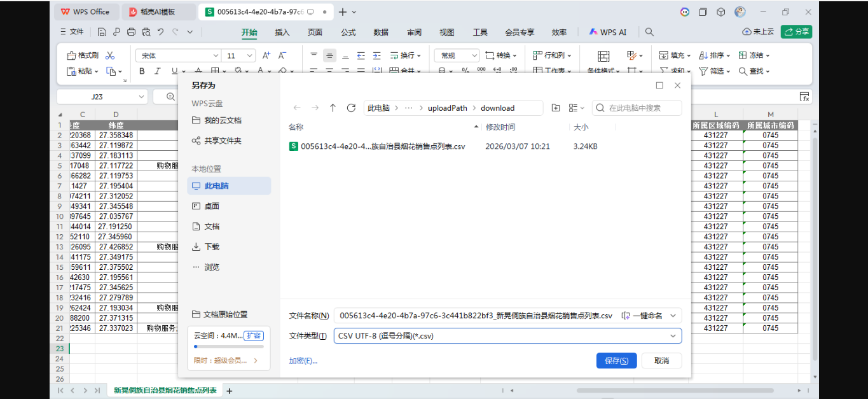Screen dimensions: 868x399
Task: Refresh the folder listing in dialog
Action: 351,108
